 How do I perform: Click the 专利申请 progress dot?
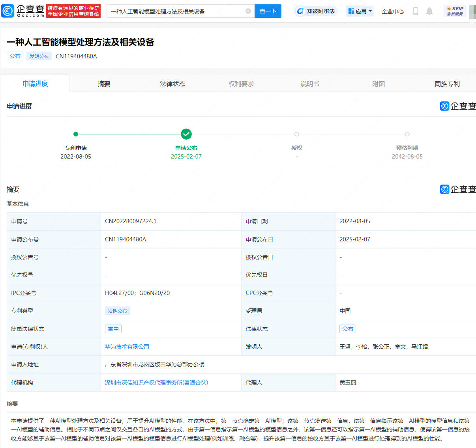(76, 134)
